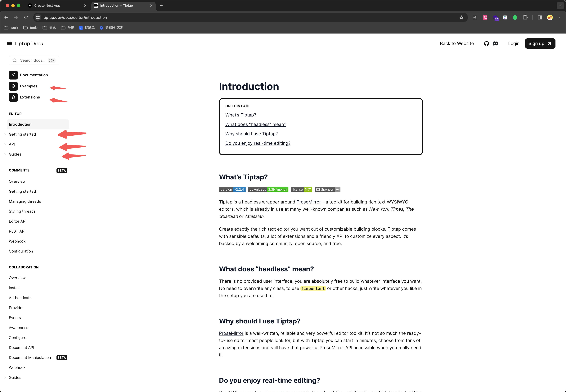The image size is (566, 392).
Task: Open Managing threads in Comments sidebar
Action: (25, 201)
